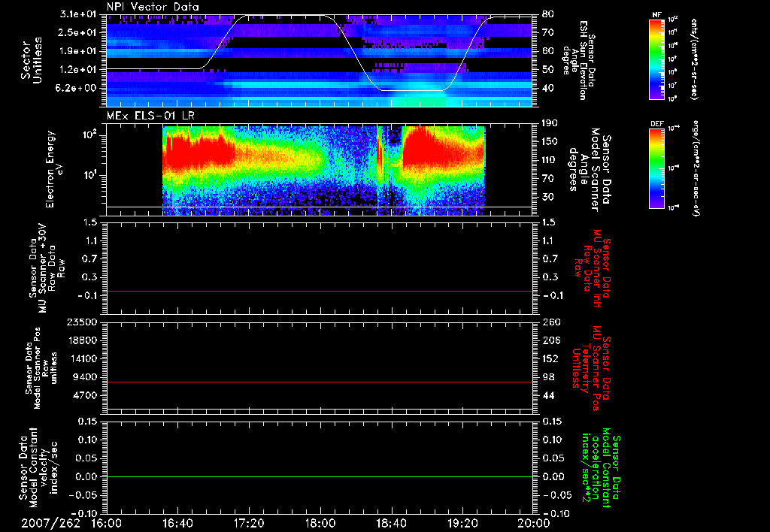The width and height of the screenshot is (770, 532).
Task: Click the 260 telemetry tick value
Action: point(550,322)
